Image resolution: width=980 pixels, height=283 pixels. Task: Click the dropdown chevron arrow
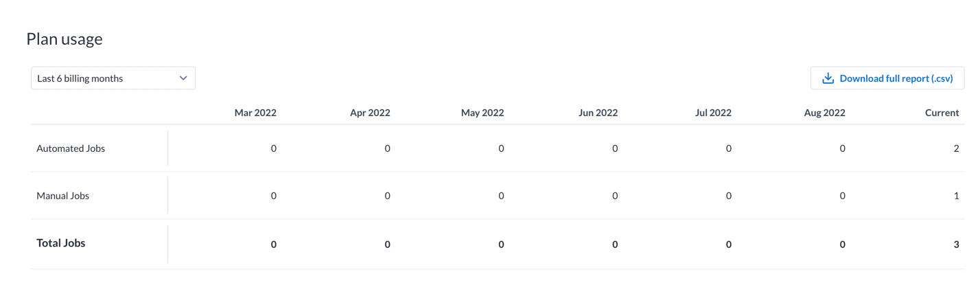[x=183, y=78]
